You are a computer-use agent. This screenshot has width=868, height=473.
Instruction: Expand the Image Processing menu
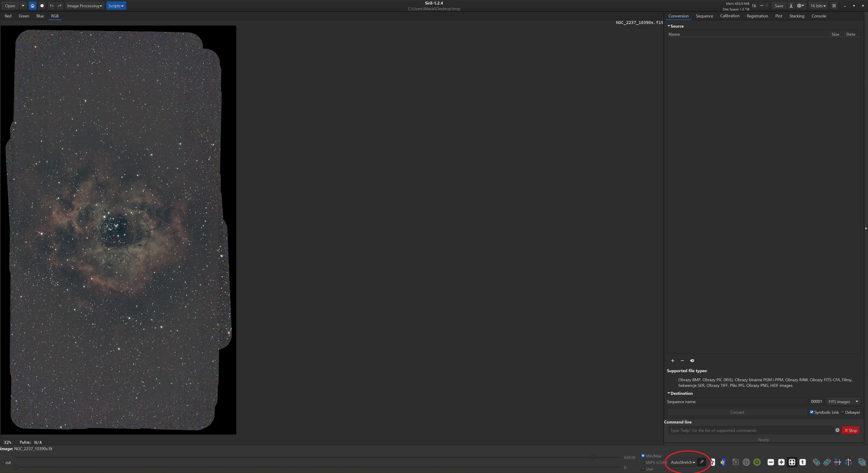pos(84,6)
